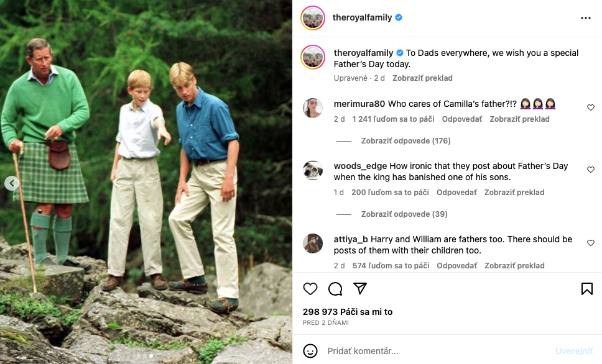This screenshot has height=364, width=602.
Task: Like attiya_b's comment
Action: coord(591,243)
